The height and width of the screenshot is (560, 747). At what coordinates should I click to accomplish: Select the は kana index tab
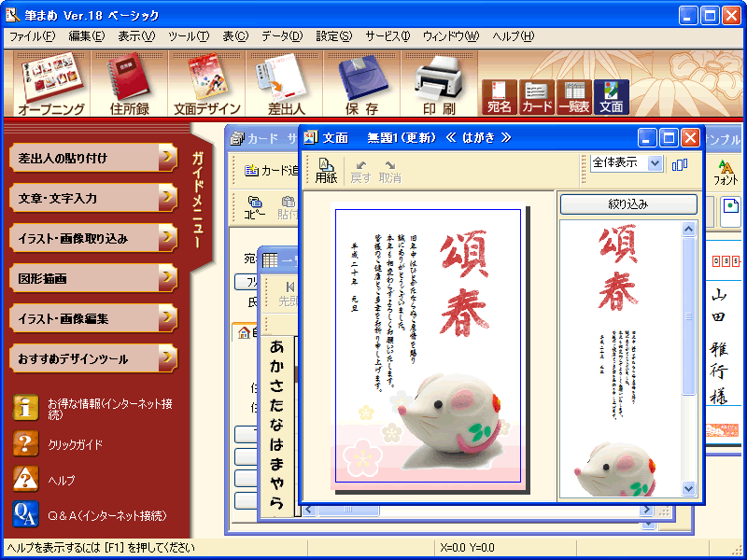(x=276, y=445)
